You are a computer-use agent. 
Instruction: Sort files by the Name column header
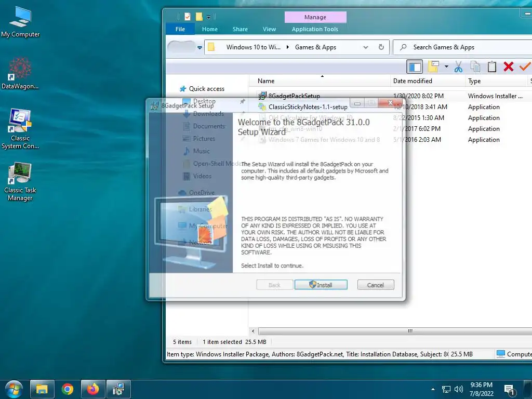(x=320, y=81)
